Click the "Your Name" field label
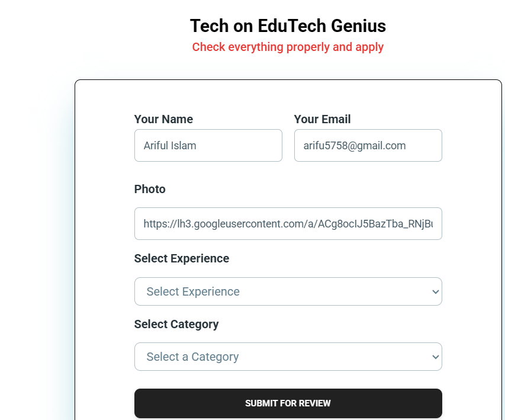 [163, 119]
